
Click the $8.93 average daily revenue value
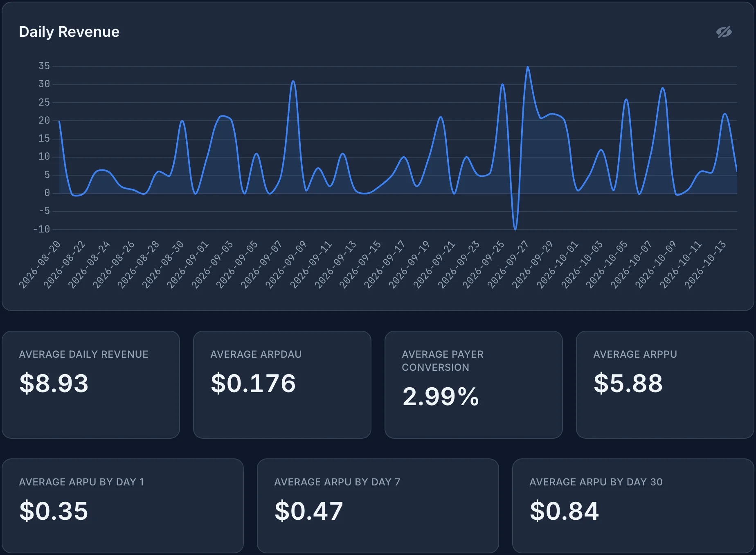[54, 384]
